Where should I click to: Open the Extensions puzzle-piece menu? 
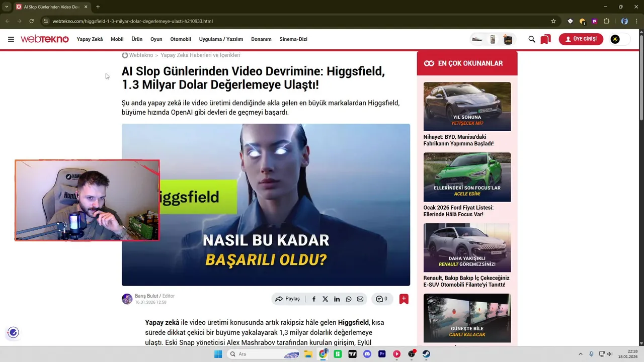pyautogui.click(x=606, y=21)
